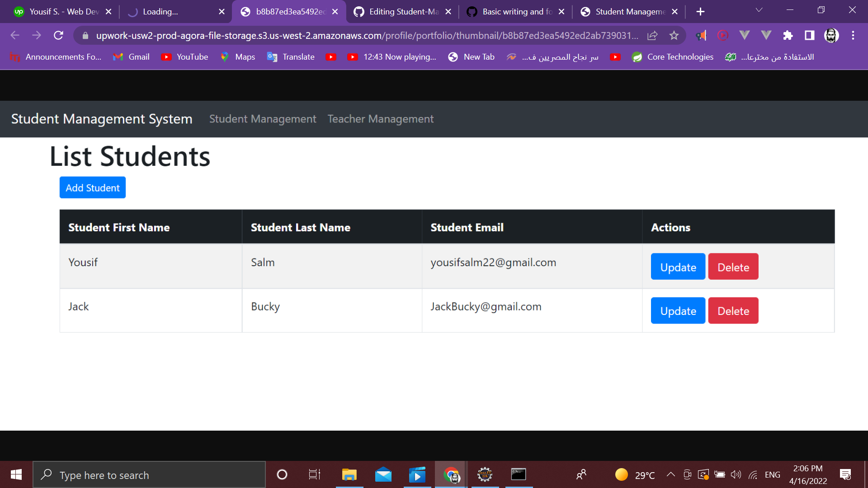Open the Gmail bookmark
Screen dimensions: 868x488
pyautogui.click(x=131, y=57)
